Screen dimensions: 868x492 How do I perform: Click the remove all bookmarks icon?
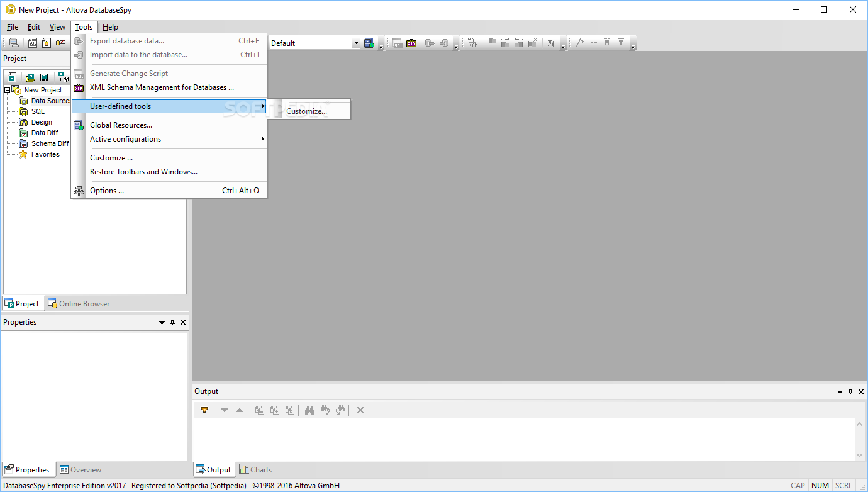pyautogui.click(x=533, y=43)
